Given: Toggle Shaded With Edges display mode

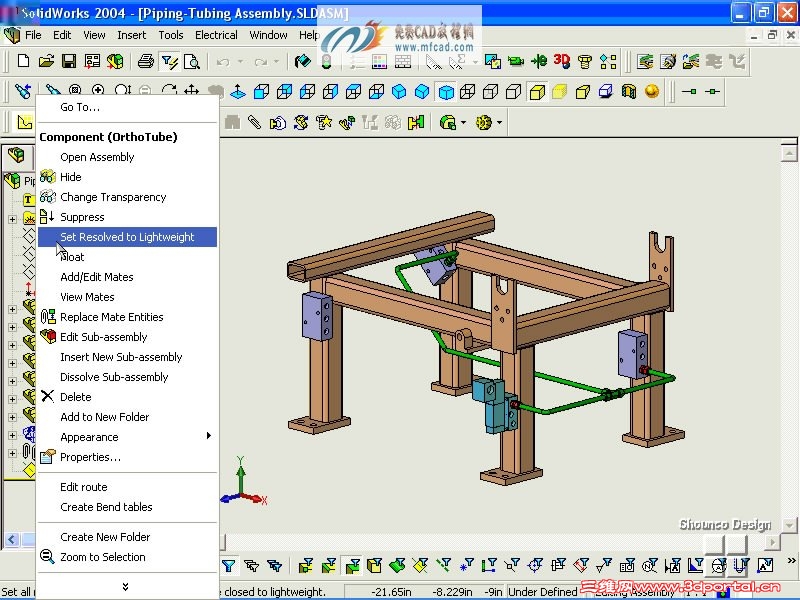Looking at the screenshot, I should coord(537,92).
